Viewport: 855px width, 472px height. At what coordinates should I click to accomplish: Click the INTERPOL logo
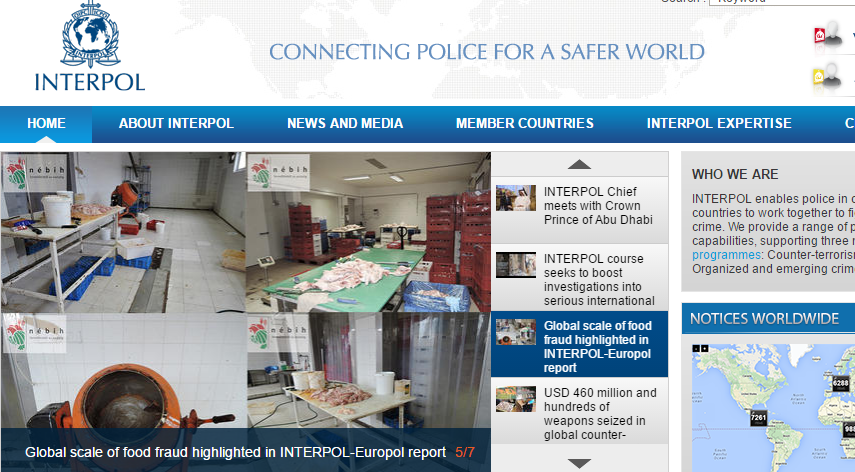click(x=90, y=46)
